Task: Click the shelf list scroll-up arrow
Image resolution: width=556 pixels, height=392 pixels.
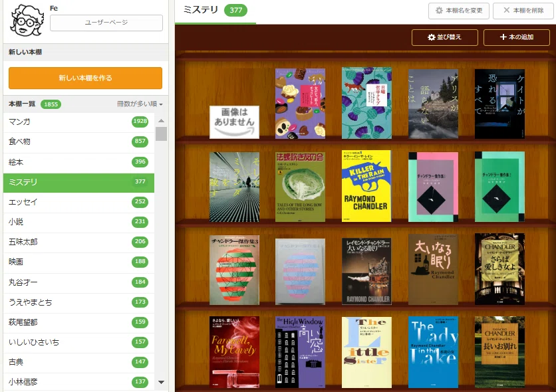Action: tap(162, 121)
